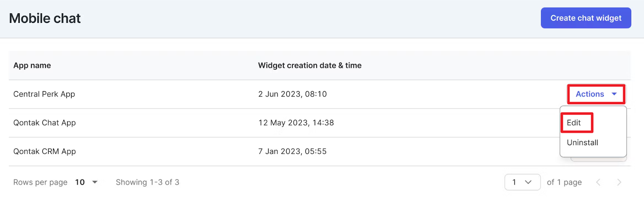Select the Central Perk App row name
The height and width of the screenshot is (220, 644).
coord(44,94)
